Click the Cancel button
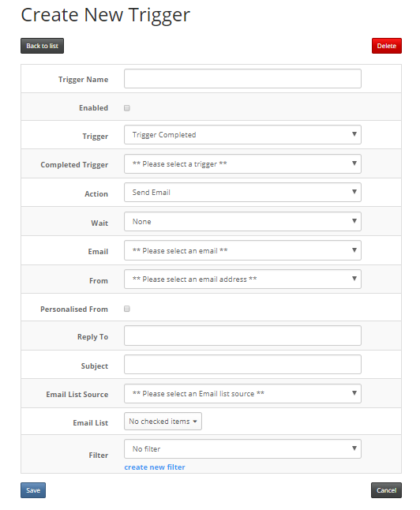The width and height of the screenshot is (420, 510). (x=387, y=490)
